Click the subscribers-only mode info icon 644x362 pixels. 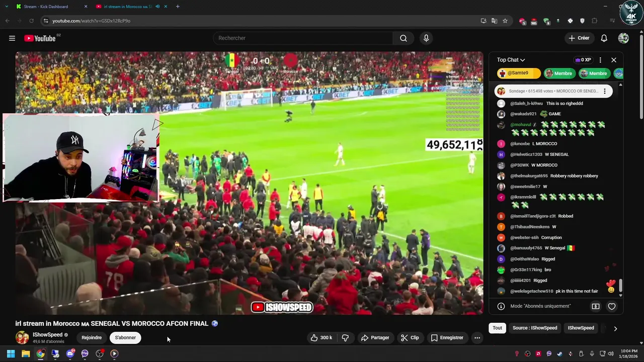point(501,306)
